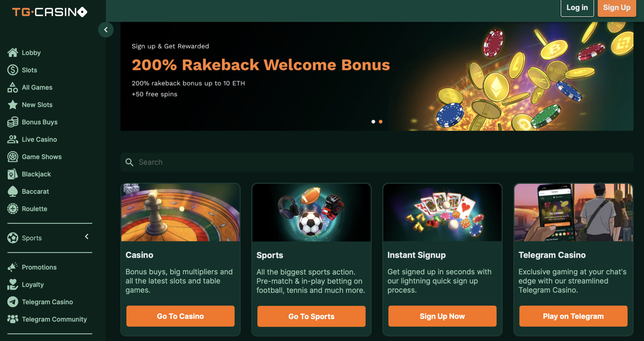Click Play on Telegram
Image resolution: width=644 pixels, height=341 pixels.
click(x=573, y=316)
